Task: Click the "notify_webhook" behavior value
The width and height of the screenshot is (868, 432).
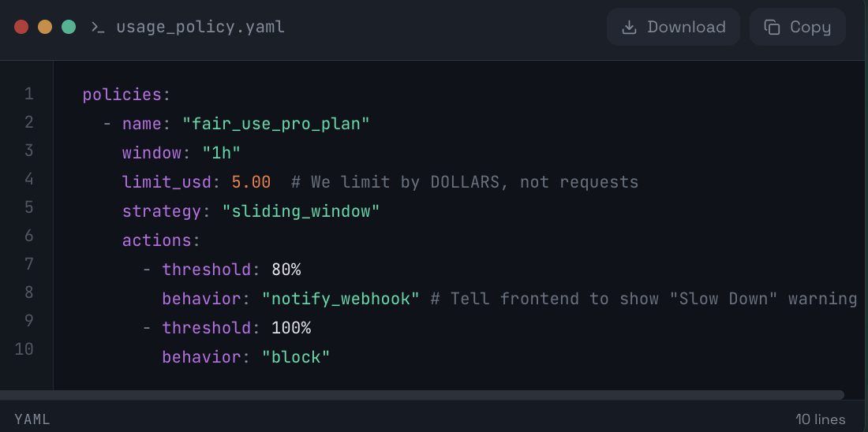Action: (x=341, y=299)
